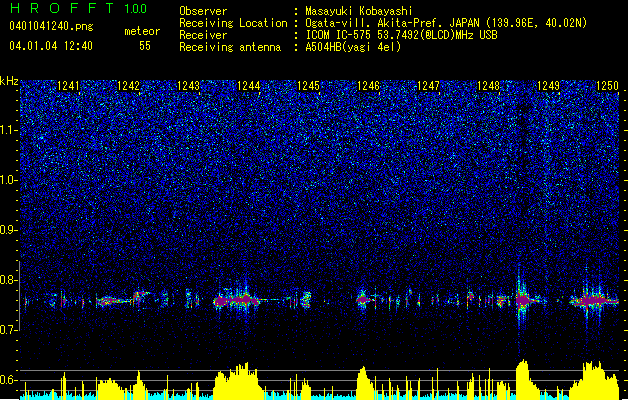The height and width of the screenshot is (400, 629).
Task: Click the 1.0 kHz axis label
Action: coord(9,180)
